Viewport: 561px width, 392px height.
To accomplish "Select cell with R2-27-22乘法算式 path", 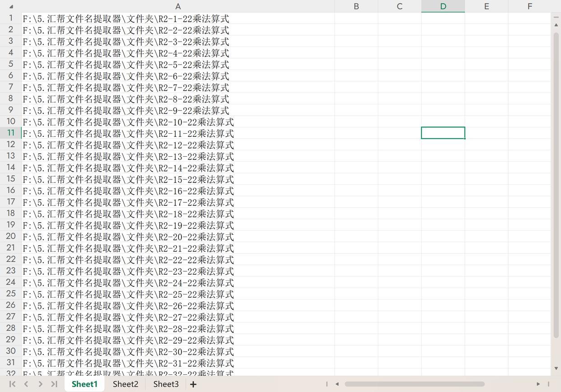I will tap(178, 317).
